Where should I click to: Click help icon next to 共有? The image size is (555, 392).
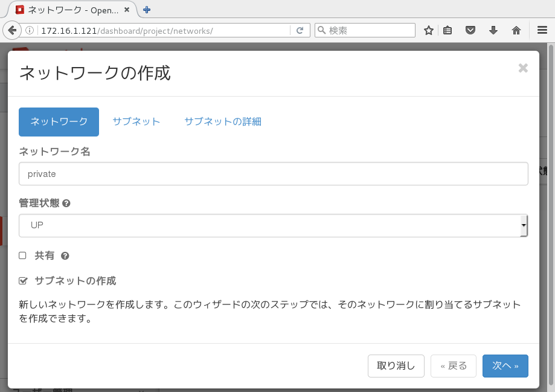(65, 255)
